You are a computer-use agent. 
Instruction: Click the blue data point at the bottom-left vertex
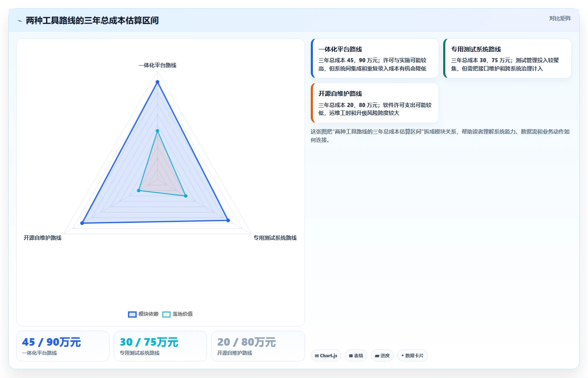point(82,223)
